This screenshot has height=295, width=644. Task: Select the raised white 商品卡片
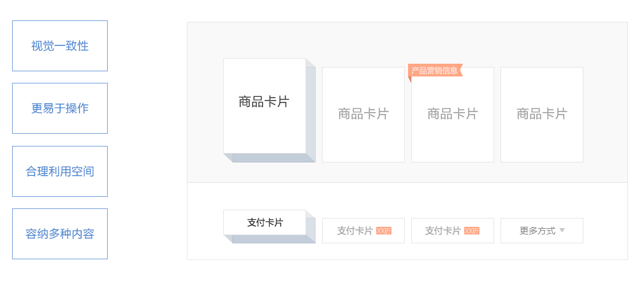click(265, 106)
